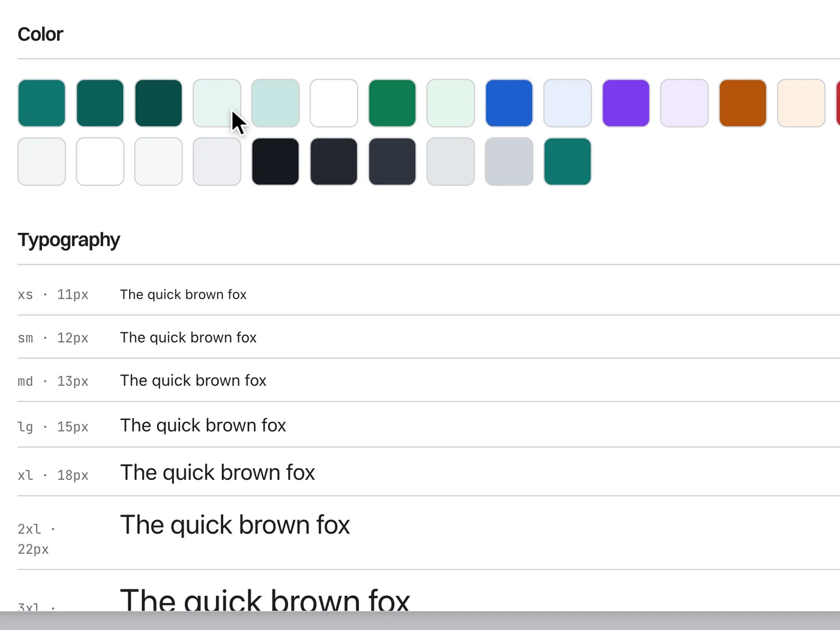Click the medium blue-gray color swatch
Screen dimensions: 840x630
click(509, 161)
